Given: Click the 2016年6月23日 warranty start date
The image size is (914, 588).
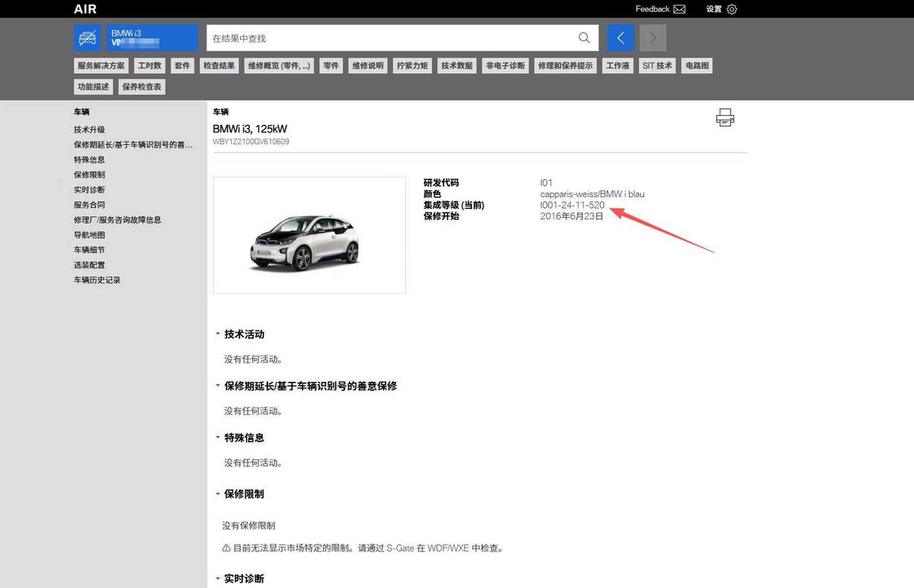Looking at the screenshot, I should point(571,216).
